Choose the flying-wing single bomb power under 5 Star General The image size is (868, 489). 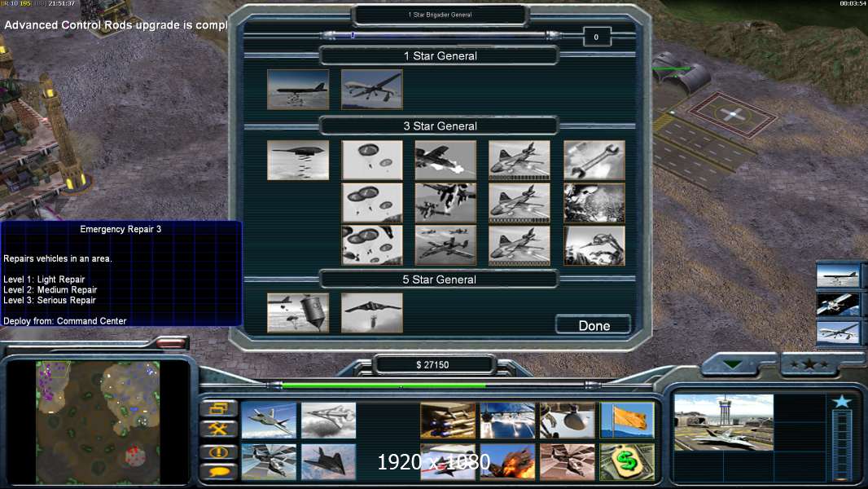coord(372,313)
